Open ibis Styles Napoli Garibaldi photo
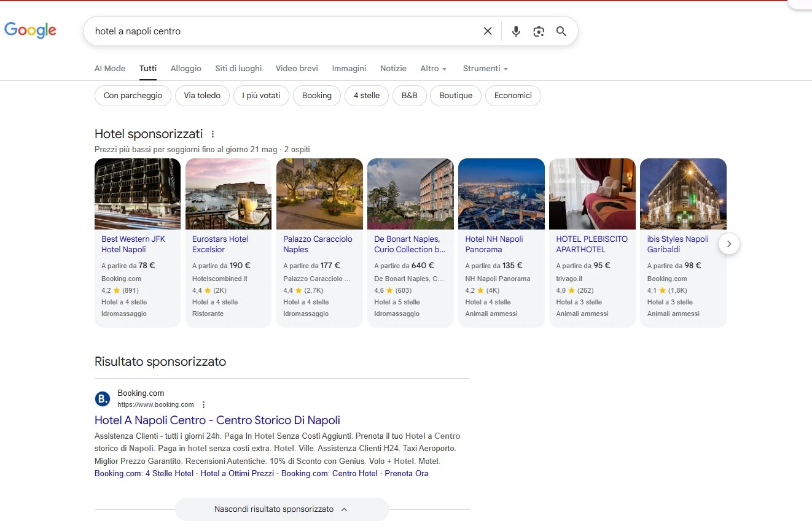This screenshot has width=812, height=529. click(683, 194)
